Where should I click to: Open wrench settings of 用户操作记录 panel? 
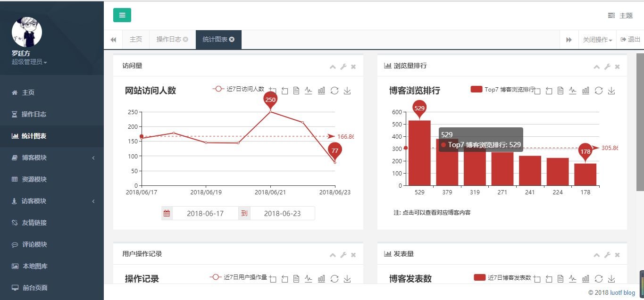[343, 255]
